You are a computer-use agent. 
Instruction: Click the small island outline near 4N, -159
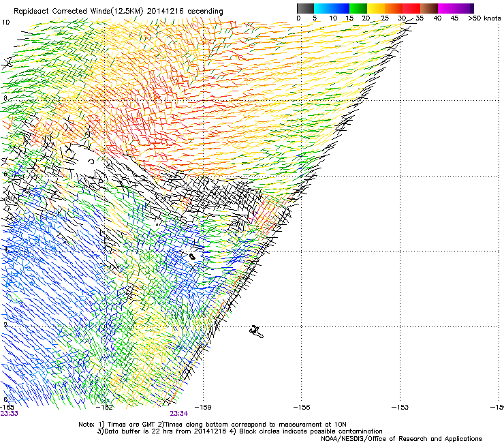point(192,257)
